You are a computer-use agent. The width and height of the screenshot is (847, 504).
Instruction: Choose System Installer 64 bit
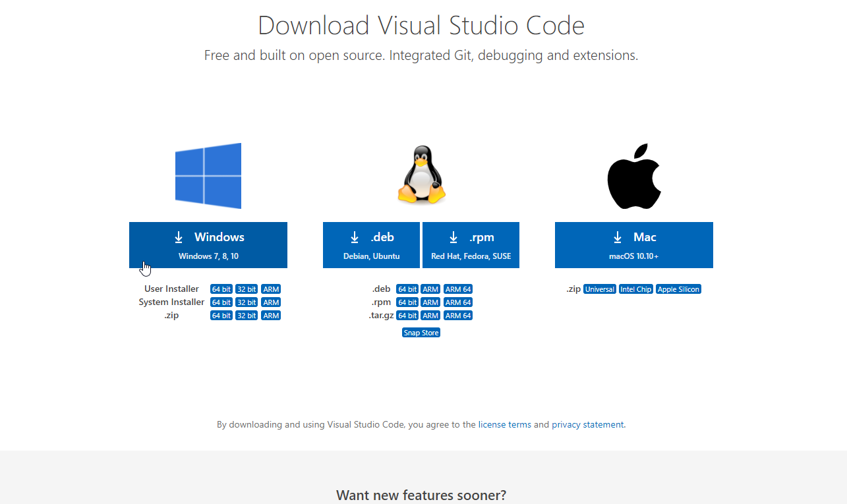click(221, 302)
